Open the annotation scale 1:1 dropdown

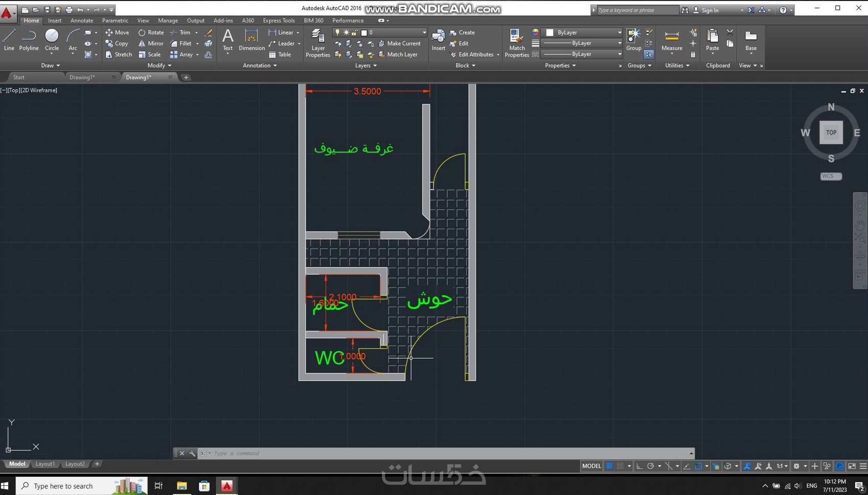click(x=782, y=466)
